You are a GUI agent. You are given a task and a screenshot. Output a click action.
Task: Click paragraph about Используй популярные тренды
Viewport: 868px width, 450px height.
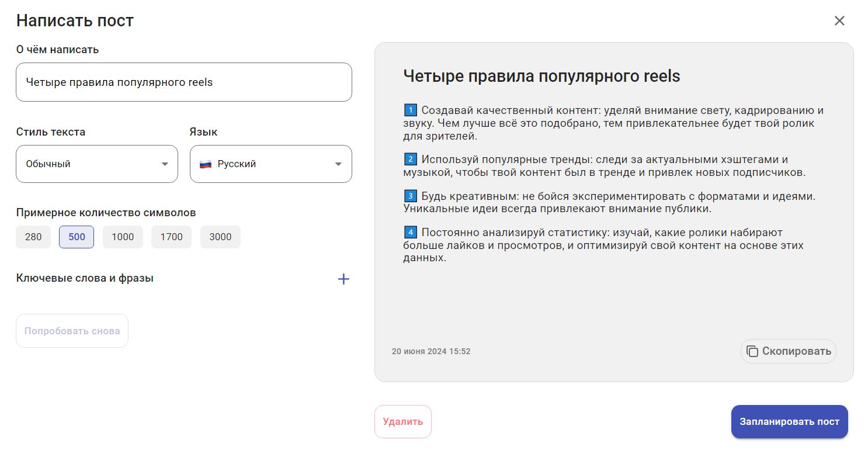(x=605, y=166)
